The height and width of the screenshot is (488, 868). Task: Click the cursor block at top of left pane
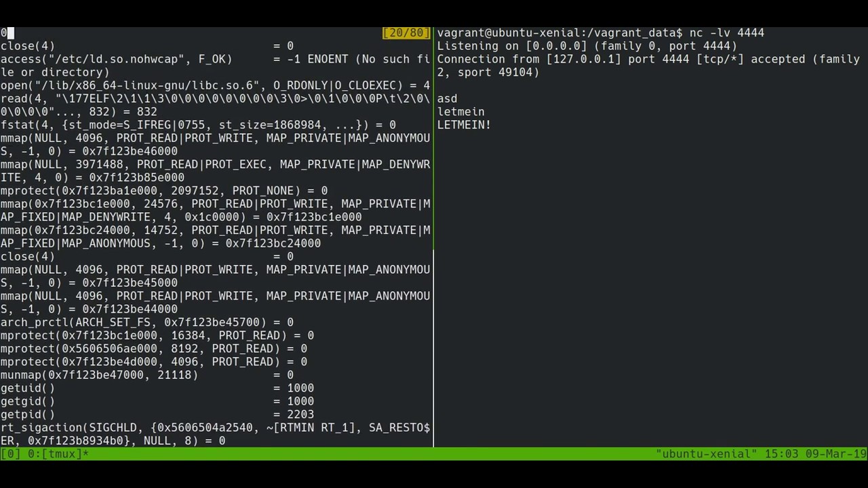click(10, 33)
